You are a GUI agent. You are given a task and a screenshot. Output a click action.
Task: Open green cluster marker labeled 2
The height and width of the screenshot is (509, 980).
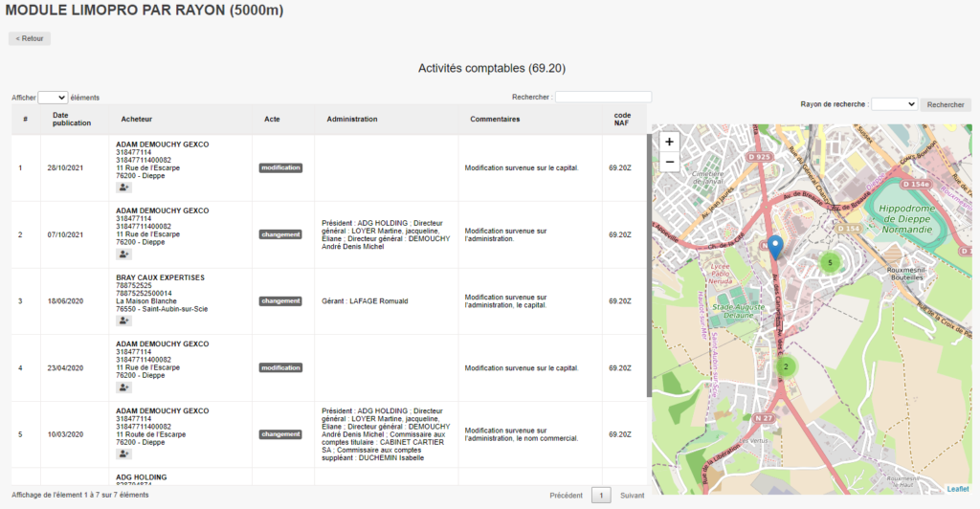pyautogui.click(x=787, y=366)
